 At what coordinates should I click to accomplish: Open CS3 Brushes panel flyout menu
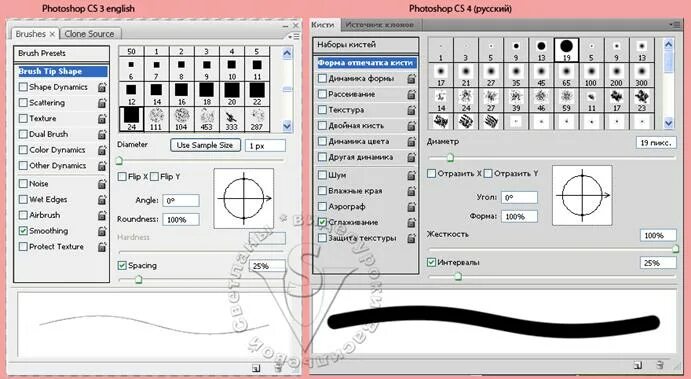coord(293,37)
